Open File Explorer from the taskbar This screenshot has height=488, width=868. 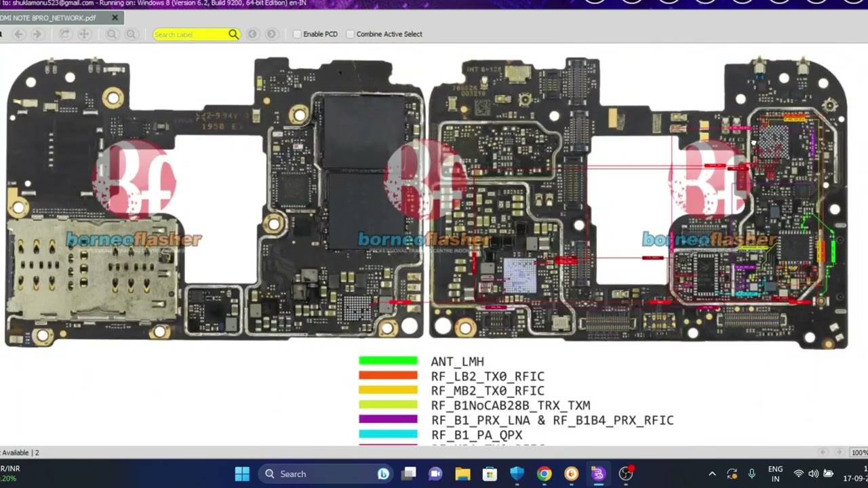pos(462,474)
